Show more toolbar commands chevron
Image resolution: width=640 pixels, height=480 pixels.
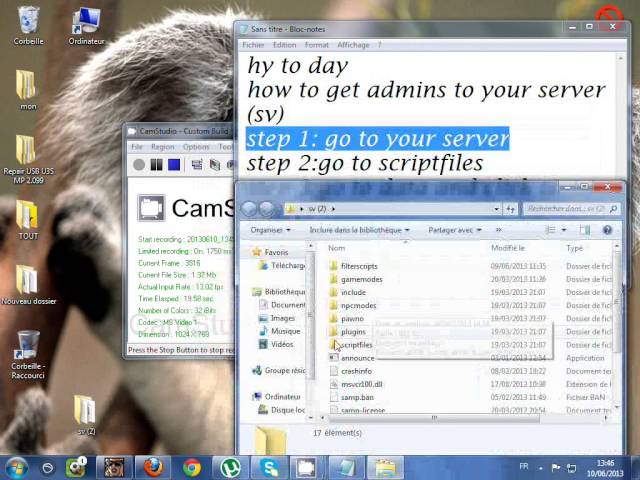point(498,230)
